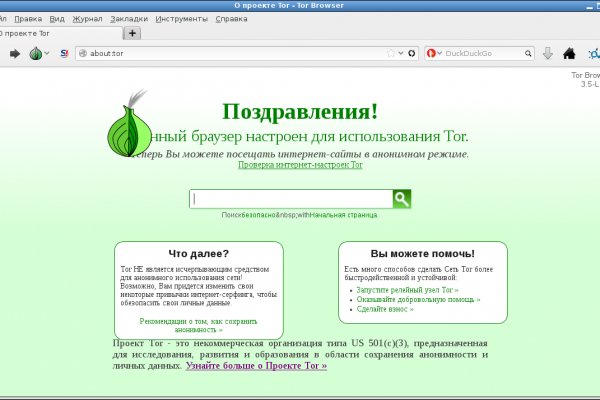Screen dimensions: 600x400
Task: Click the about:tor address bar
Action: tap(230, 53)
